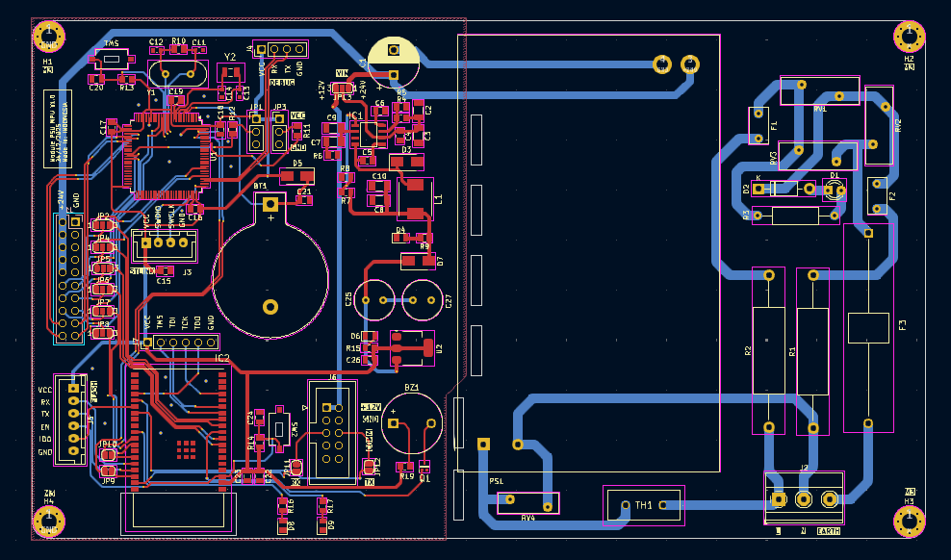Select the SW2 tactile switch footprint
The height and width of the screenshot is (560, 951).
tap(279, 428)
